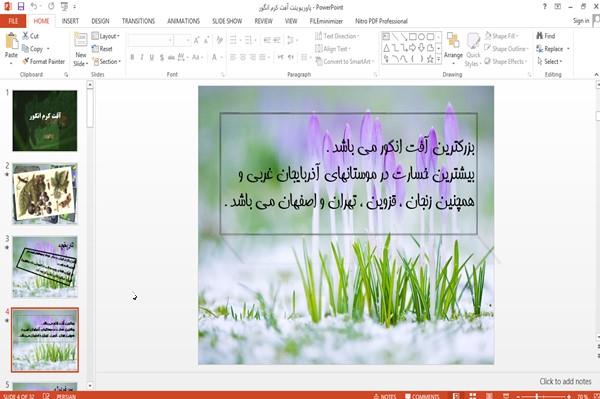Open the font name combo box
The image size is (600, 399).
[150, 40]
